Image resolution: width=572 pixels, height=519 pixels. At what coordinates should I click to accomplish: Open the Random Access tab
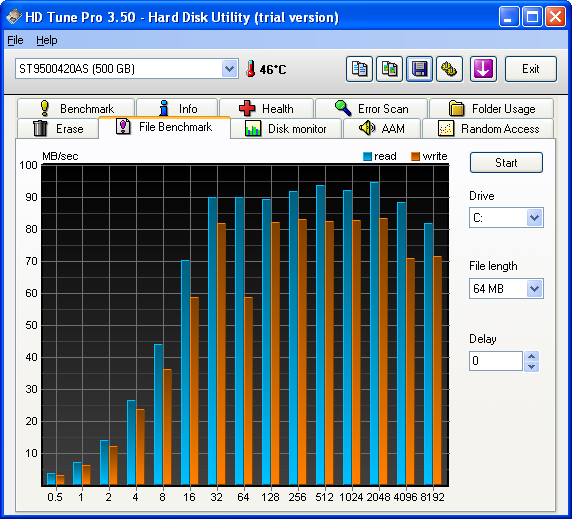[488, 128]
